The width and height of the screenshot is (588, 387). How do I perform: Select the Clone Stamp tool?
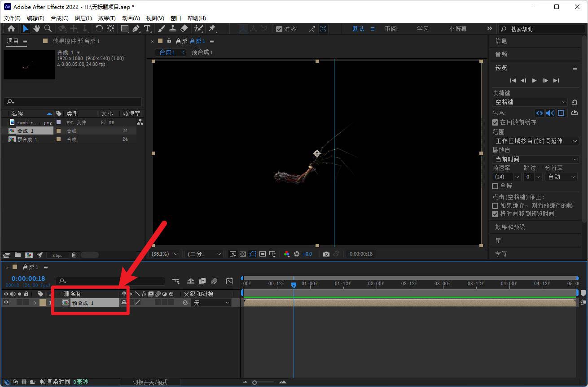pos(172,29)
